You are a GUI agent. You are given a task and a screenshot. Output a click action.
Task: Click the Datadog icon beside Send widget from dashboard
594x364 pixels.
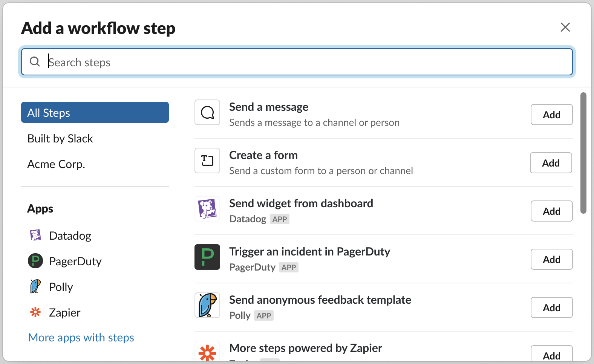[x=207, y=209]
